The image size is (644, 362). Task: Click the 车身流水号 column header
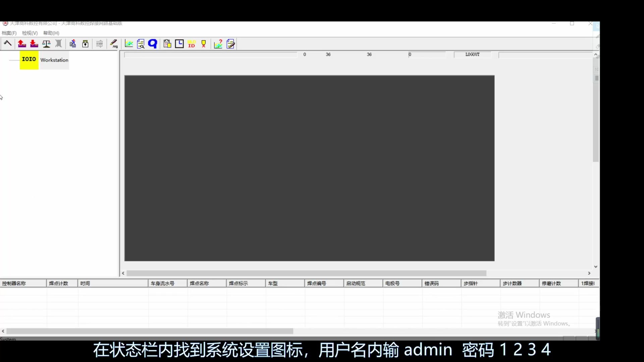click(168, 283)
